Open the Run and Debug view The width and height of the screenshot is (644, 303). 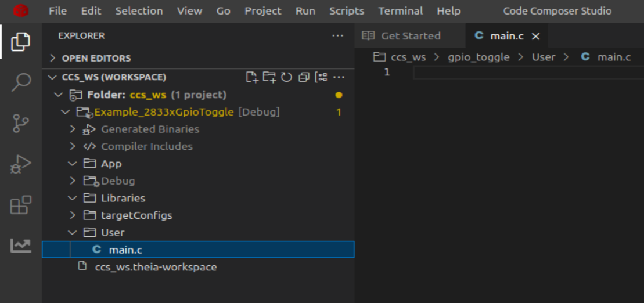(x=20, y=164)
